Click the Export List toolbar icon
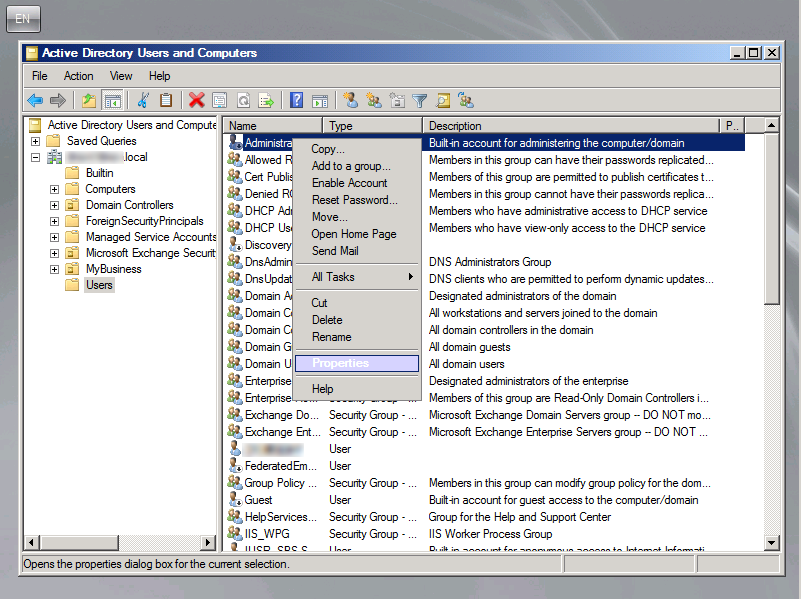This screenshot has width=801, height=599. pos(266,100)
